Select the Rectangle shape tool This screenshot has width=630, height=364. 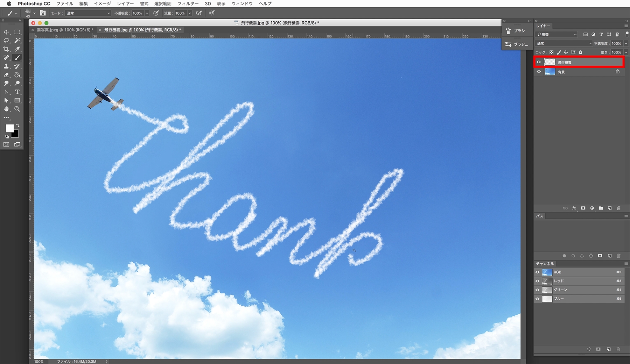pyautogui.click(x=17, y=100)
